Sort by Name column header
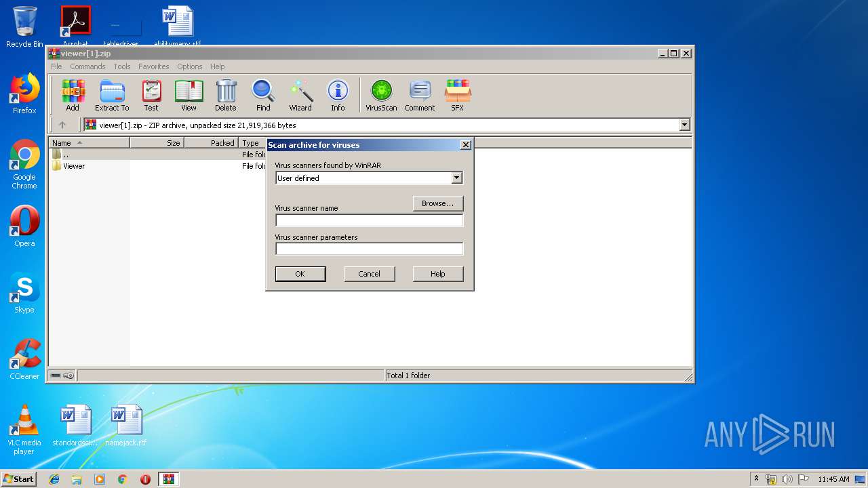 pyautogui.click(x=89, y=143)
